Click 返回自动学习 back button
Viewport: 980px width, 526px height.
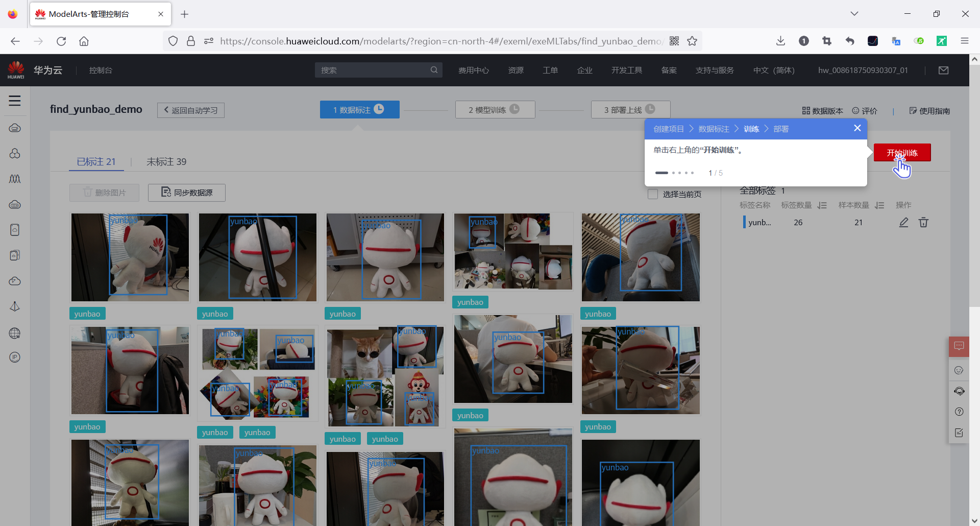click(x=191, y=110)
